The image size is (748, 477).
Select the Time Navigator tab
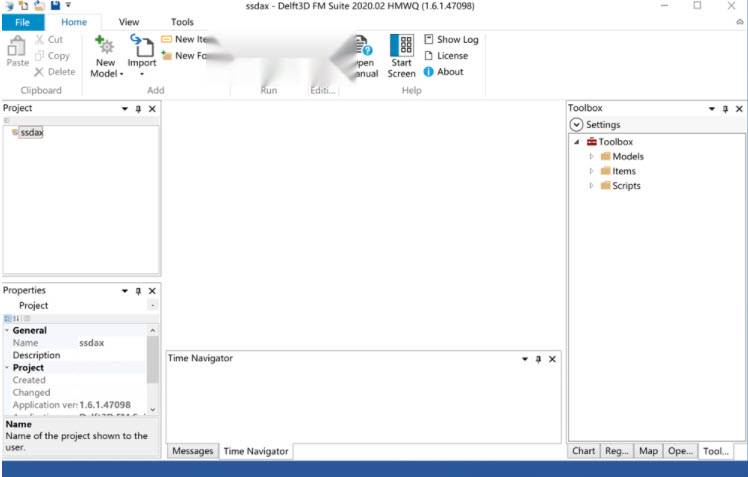coord(256,451)
